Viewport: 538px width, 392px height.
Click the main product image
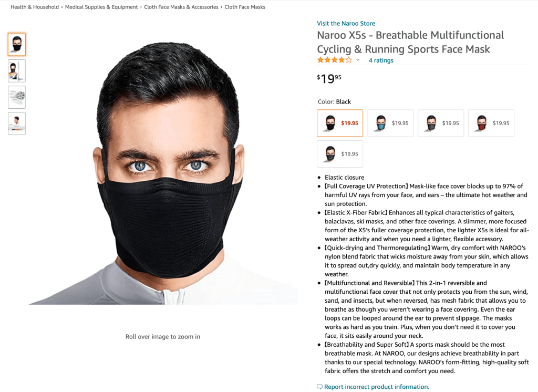tap(163, 173)
